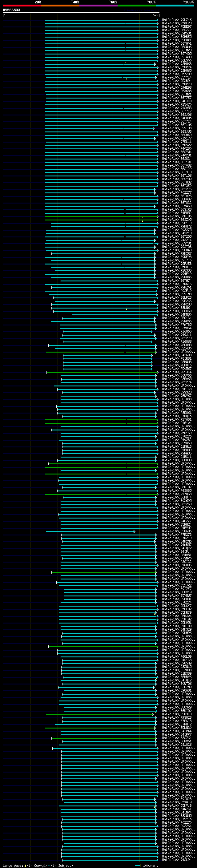Select hit label UniRef100_Q43213
The image size is (197, 868).
[x=177, y=233]
